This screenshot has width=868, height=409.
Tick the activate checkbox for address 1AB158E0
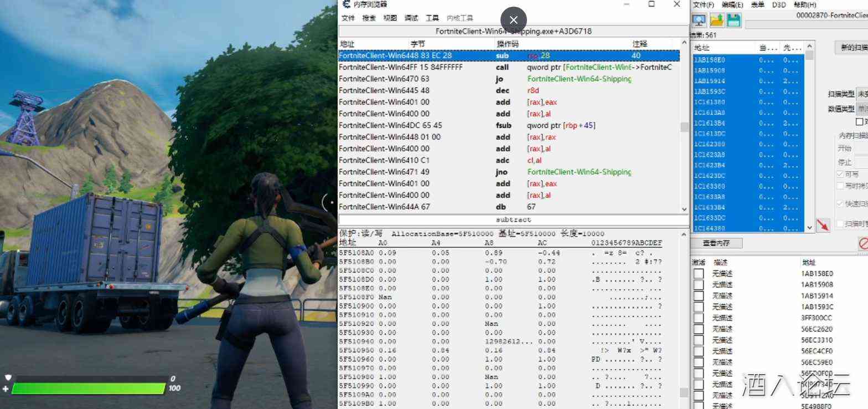(x=699, y=274)
